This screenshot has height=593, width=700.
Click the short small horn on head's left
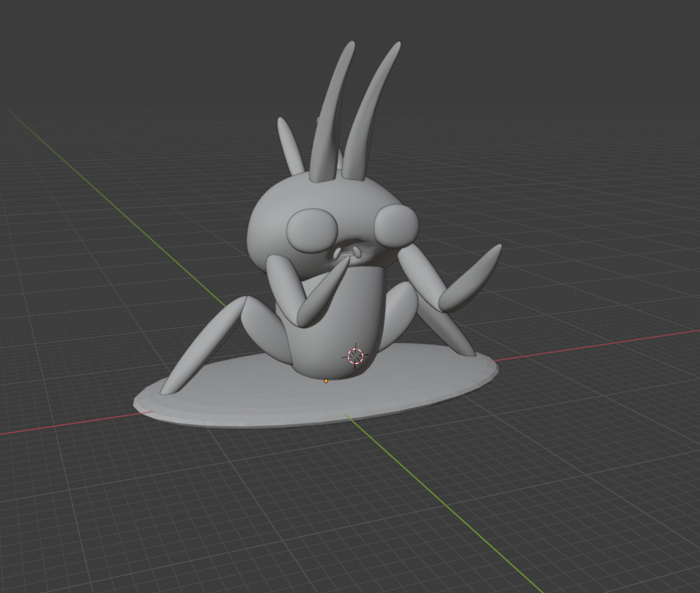tap(290, 146)
